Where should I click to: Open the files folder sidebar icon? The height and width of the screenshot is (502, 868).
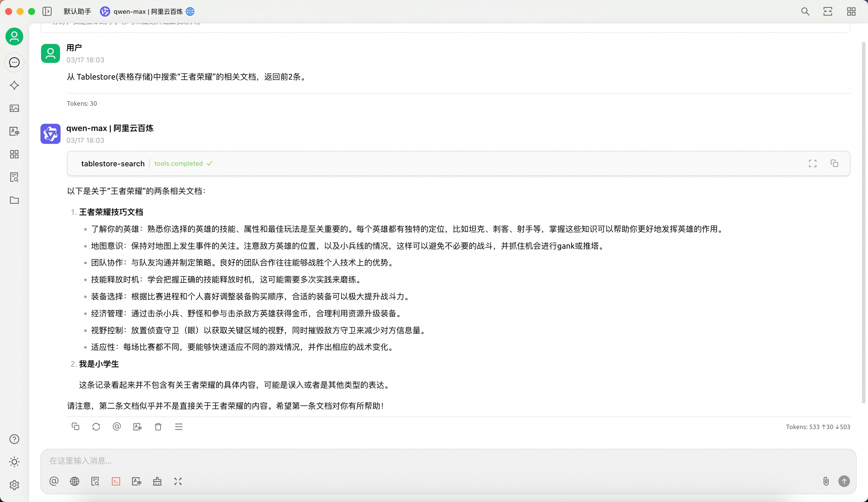pos(14,200)
